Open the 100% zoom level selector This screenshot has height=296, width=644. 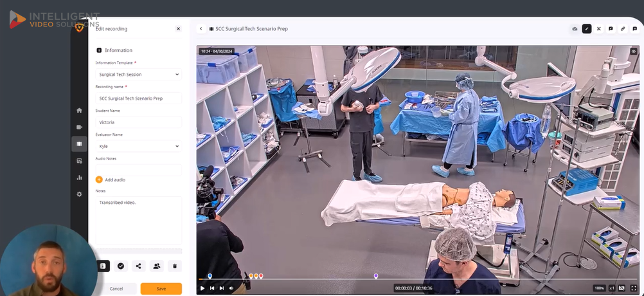coord(599,288)
